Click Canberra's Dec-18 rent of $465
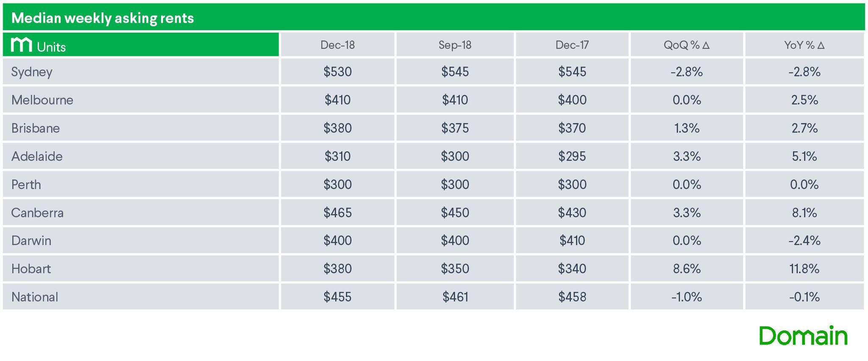Viewport: 868px width, 361px height. [x=337, y=213]
